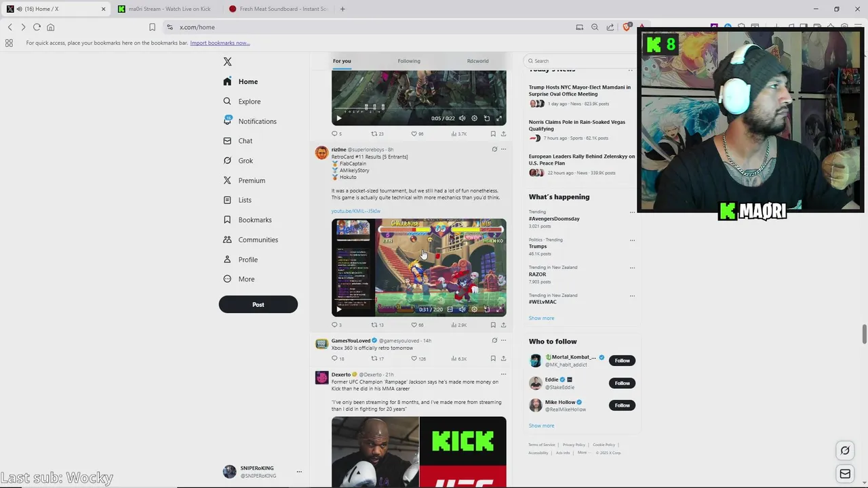Open settings gear on 0:05 / 0:22 video
868x488 pixels.
(x=474, y=119)
